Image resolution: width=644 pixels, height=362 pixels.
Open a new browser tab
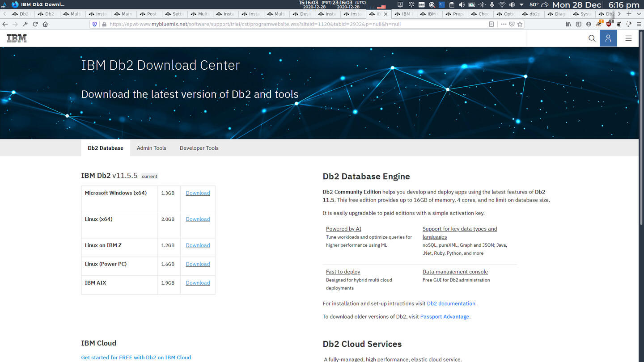[x=629, y=14]
